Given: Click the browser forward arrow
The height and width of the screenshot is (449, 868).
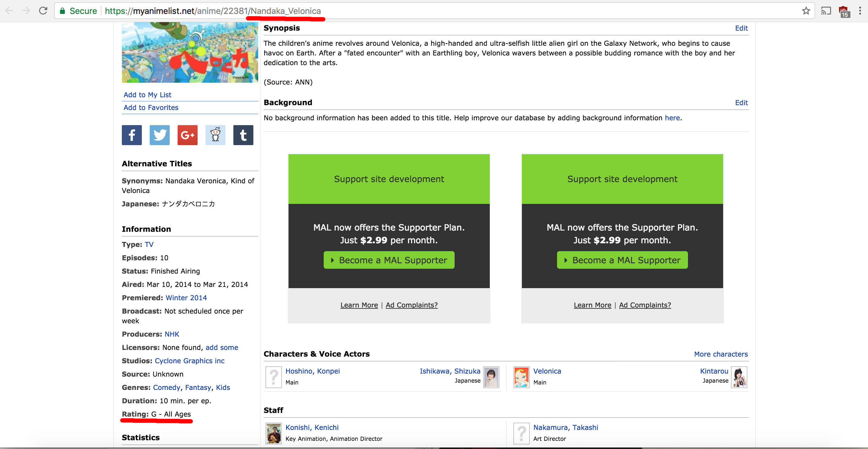Looking at the screenshot, I should tap(26, 11).
